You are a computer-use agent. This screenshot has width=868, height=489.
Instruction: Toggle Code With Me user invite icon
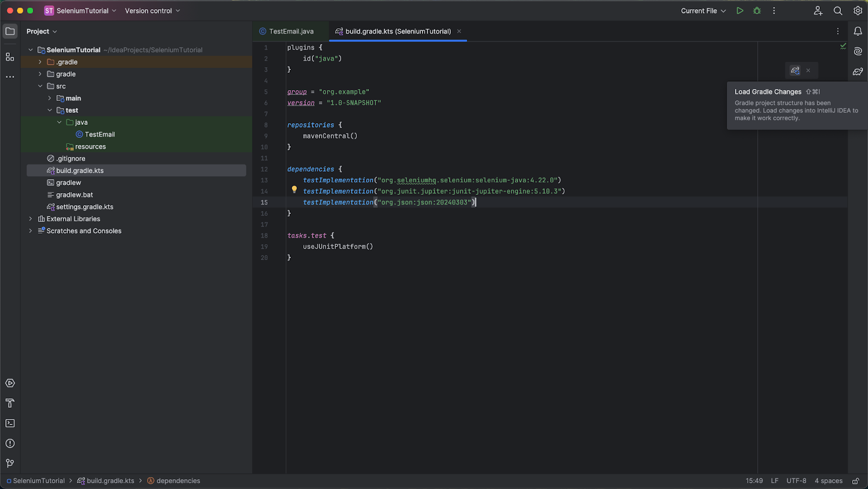(x=818, y=10)
